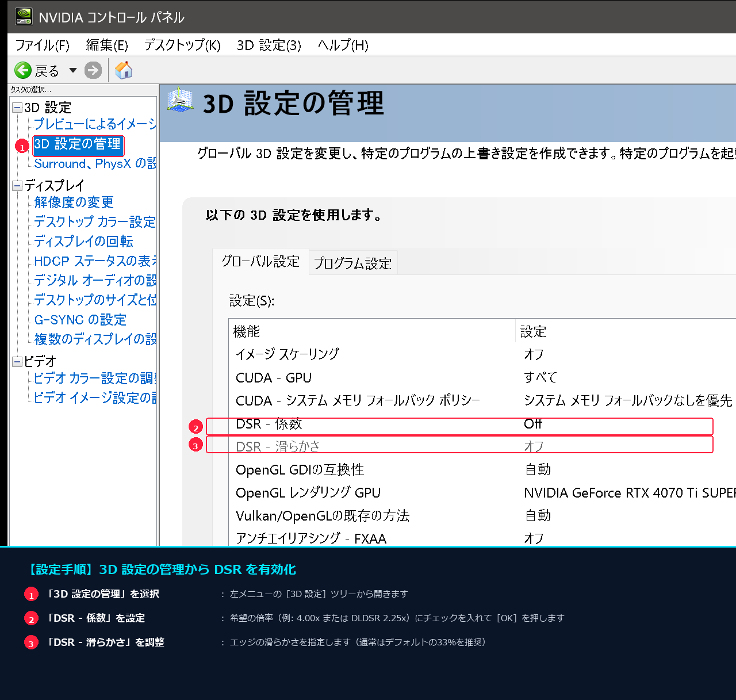Click the 設定 column header
Viewport: 736px width, 700px height.
626,331
